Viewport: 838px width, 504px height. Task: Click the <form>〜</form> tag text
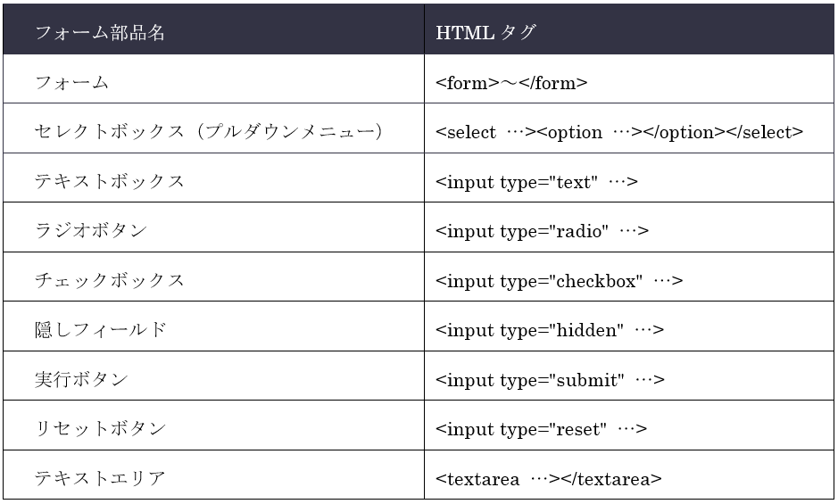511,83
